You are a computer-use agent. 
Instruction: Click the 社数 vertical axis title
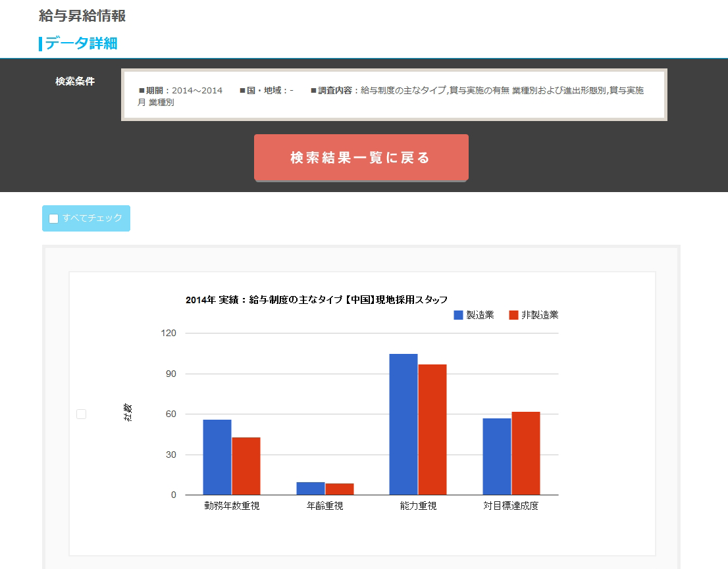[128, 413]
